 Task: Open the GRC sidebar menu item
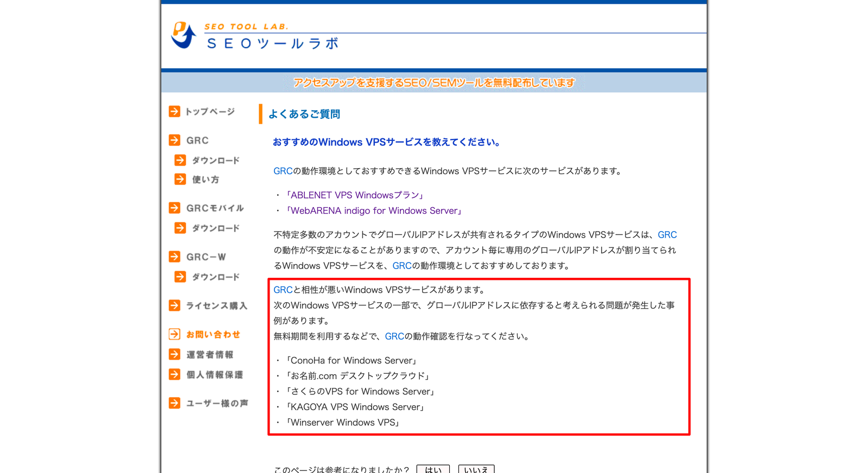point(197,140)
